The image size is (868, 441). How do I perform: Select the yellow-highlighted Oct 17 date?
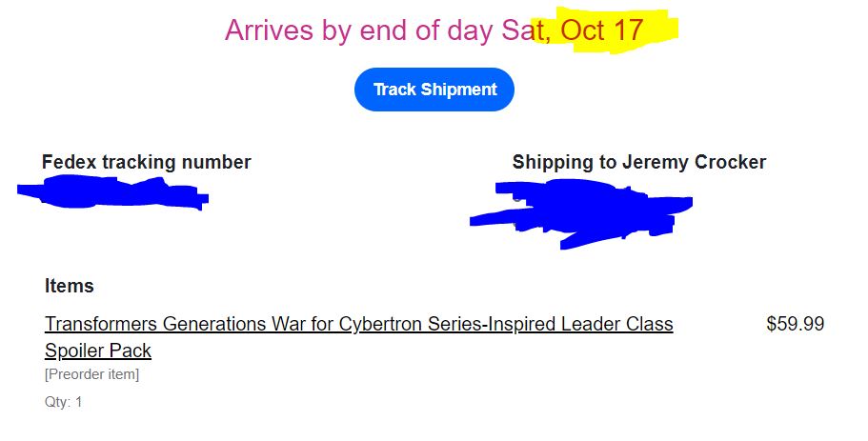[x=602, y=30]
